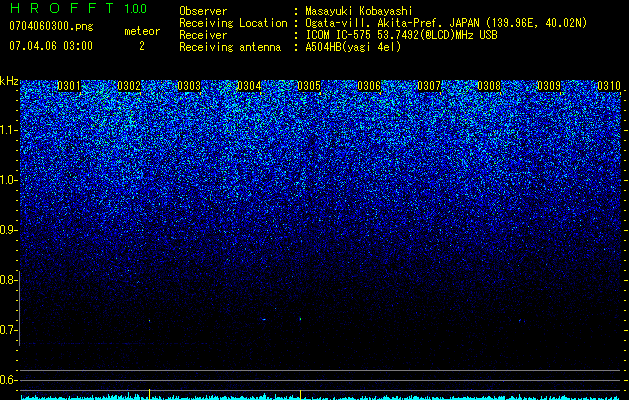Click the 0303 time marker
Image resolution: width=629 pixels, height=400 pixels.
click(189, 86)
